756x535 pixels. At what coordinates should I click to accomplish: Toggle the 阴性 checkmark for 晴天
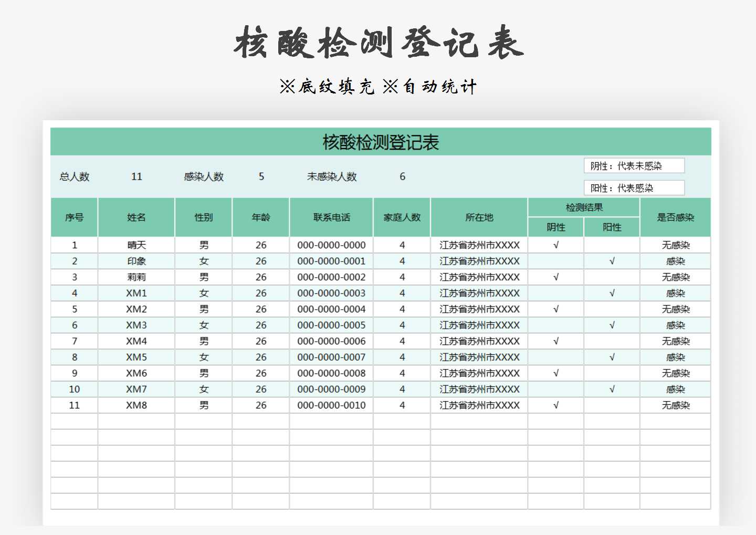point(555,245)
